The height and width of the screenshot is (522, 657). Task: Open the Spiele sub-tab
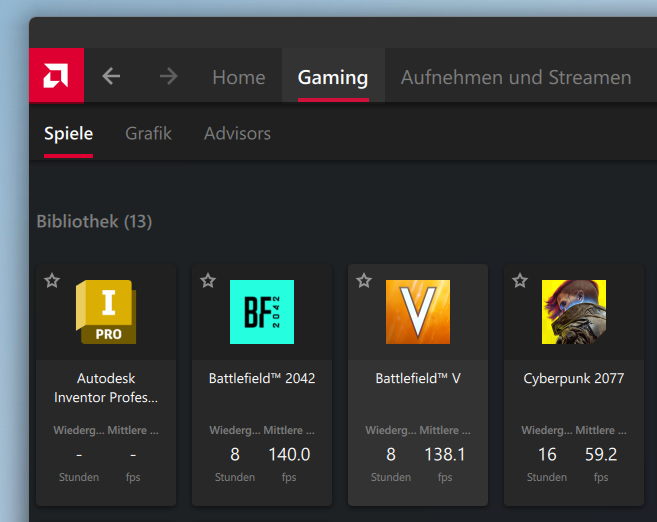69,134
